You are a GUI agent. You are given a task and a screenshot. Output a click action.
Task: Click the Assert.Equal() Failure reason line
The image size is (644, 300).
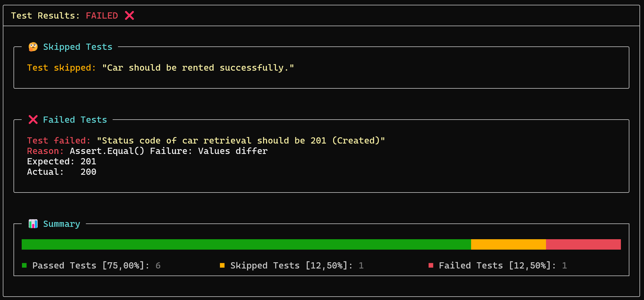147,151
